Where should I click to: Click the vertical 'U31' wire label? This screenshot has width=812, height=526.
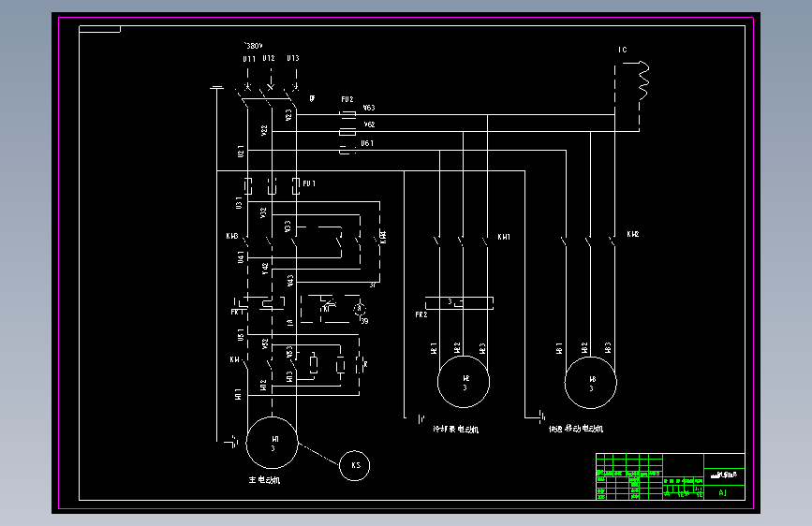click(x=239, y=202)
